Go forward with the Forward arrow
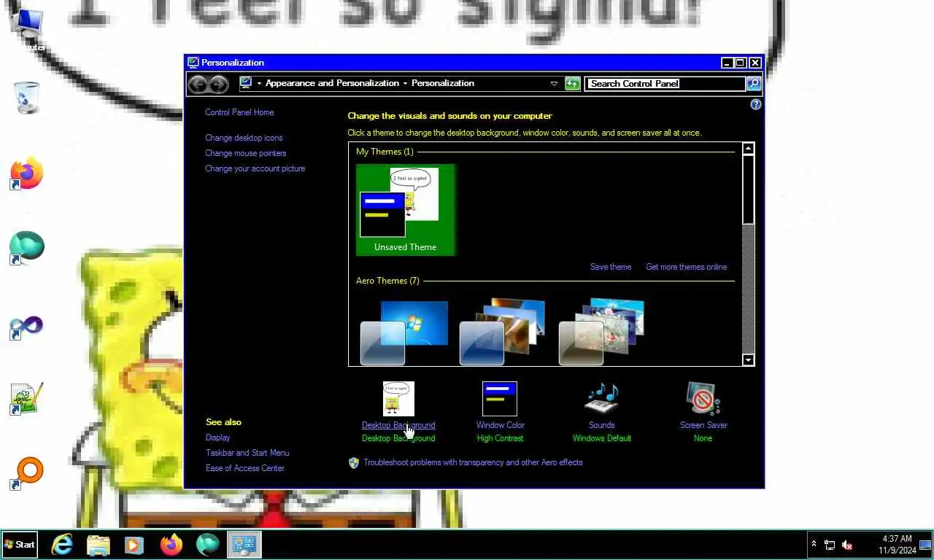 pos(219,84)
